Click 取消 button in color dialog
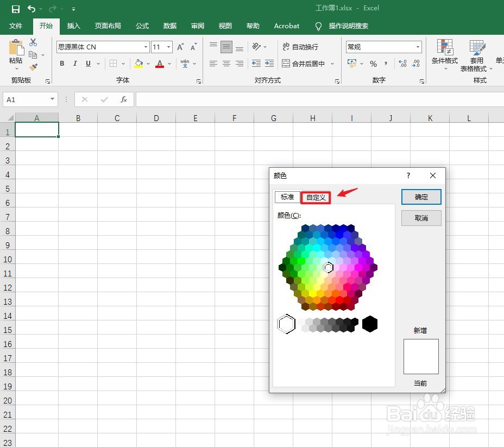 click(x=421, y=218)
